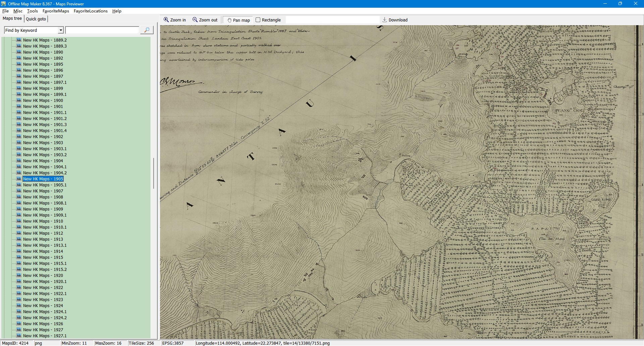Click the maps tree vertical scrollbar thumb

point(154,173)
